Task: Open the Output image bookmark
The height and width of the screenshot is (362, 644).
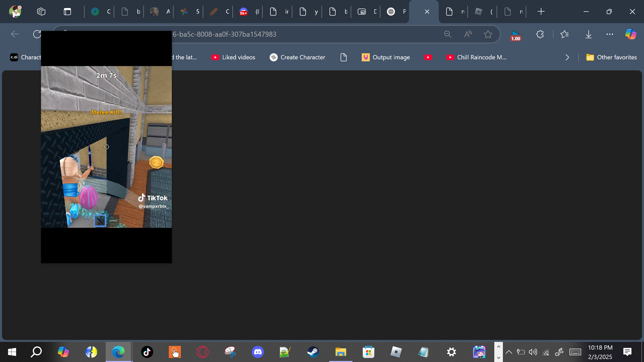Action: pos(386,57)
